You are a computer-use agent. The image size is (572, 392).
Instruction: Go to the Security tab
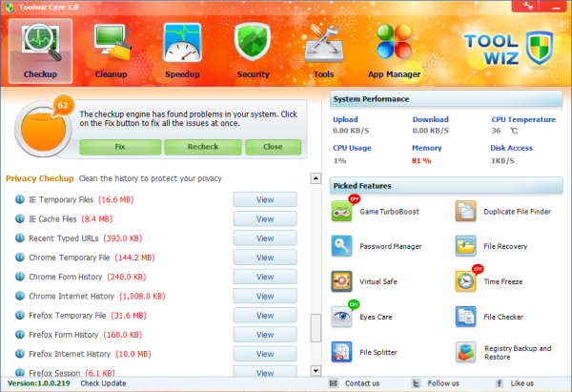[253, 52]
